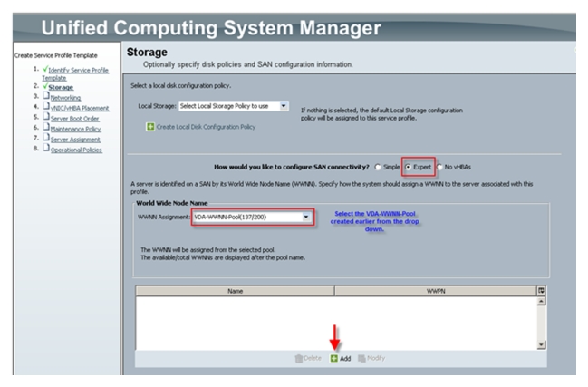The width and height of the screenshot is (588, 387).
Task: Sort by the WWPN column header
Action: [x=436, y=291]
